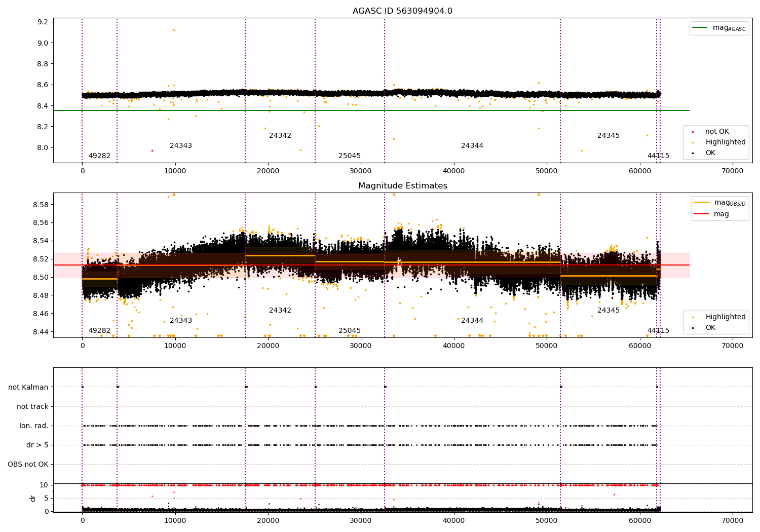The width and height of the screenshot is (760, 532).
Task: Click the "OBS not OK" flag row label
Action: point(28,464)
